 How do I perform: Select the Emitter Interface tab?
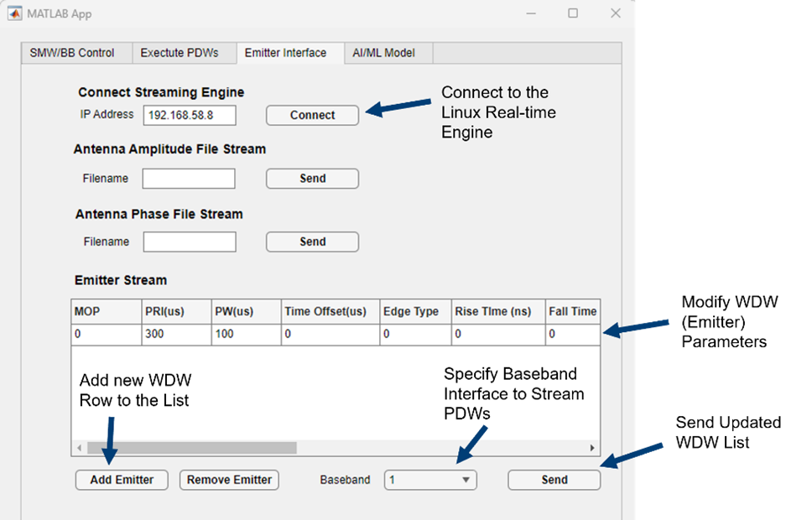[x=285, y=53]
